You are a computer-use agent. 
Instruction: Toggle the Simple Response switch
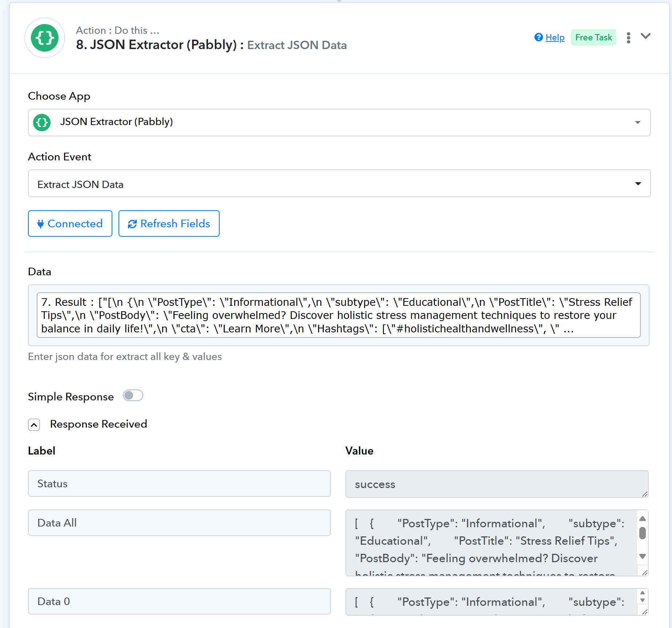(x=133, y=395)
